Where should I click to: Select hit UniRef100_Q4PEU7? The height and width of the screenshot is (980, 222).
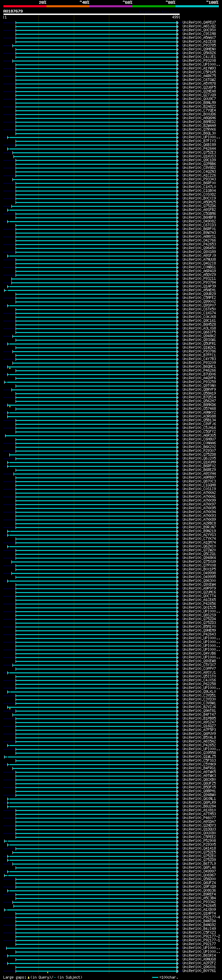click(199, 23)
